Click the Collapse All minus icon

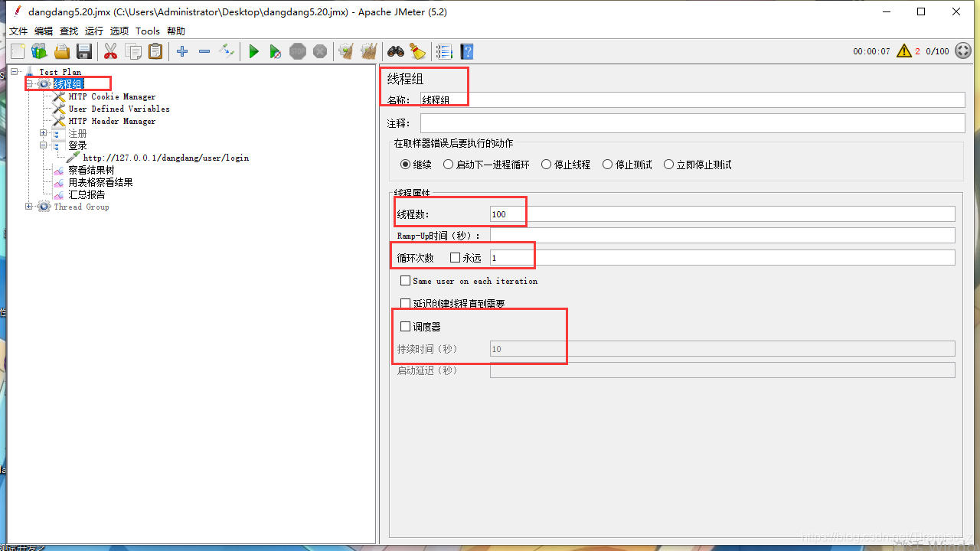point(204,51)
